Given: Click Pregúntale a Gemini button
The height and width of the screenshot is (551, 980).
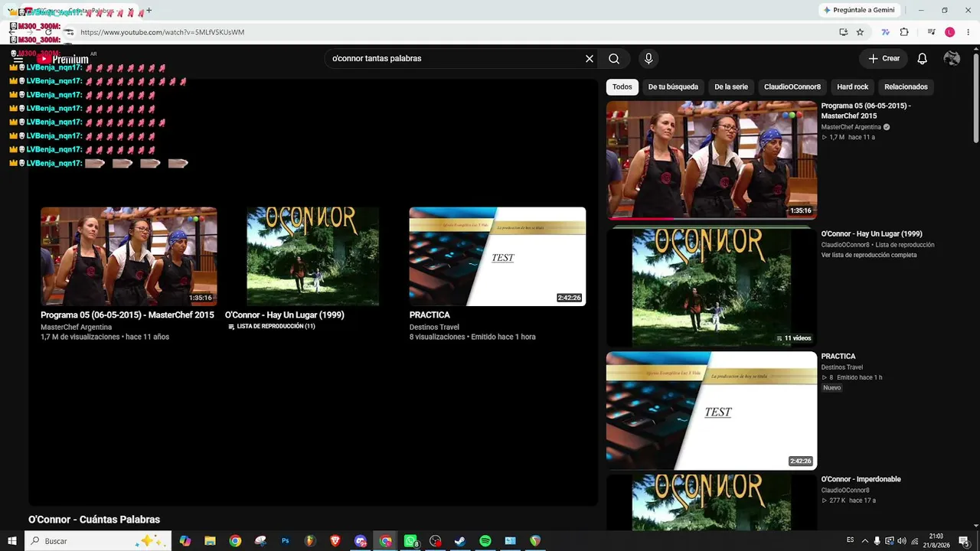Looking at the screenshot, I should (x=859, y=10).
